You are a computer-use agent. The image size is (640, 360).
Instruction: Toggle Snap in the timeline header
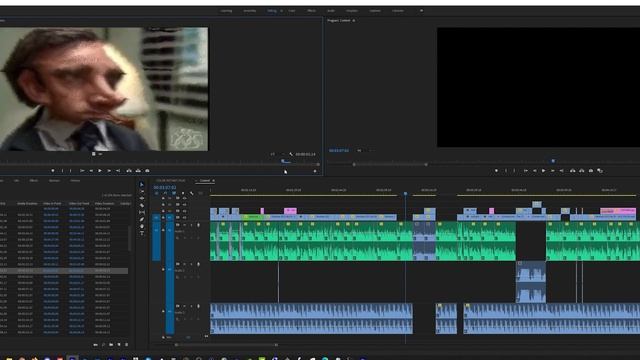point(165,193)
